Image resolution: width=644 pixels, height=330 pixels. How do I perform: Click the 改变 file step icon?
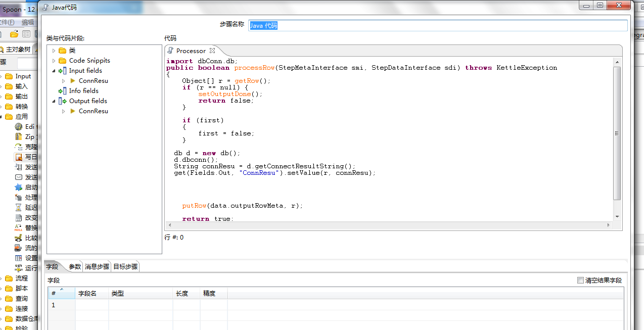pos(19,218)
